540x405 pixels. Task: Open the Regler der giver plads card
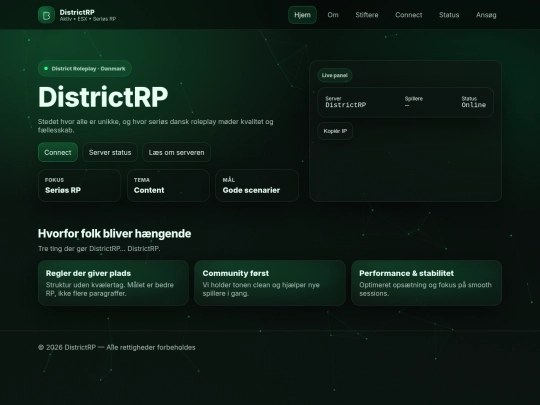(x=113, y=283)
